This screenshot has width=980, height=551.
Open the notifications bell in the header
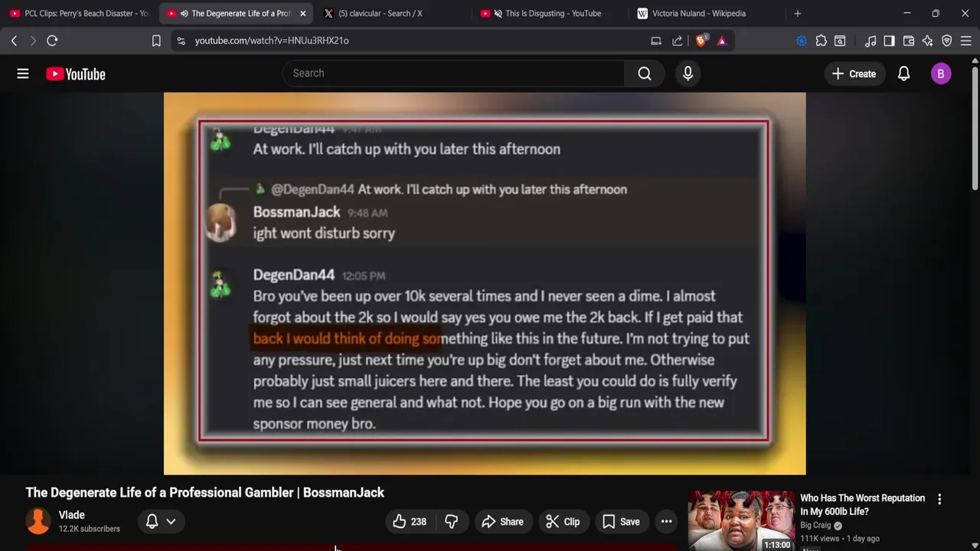903,73
